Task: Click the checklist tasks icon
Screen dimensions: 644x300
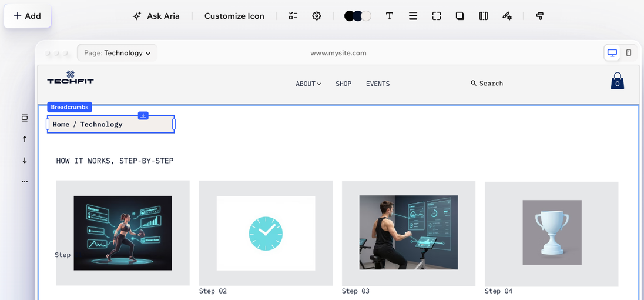Action: (x=293, y=16)
